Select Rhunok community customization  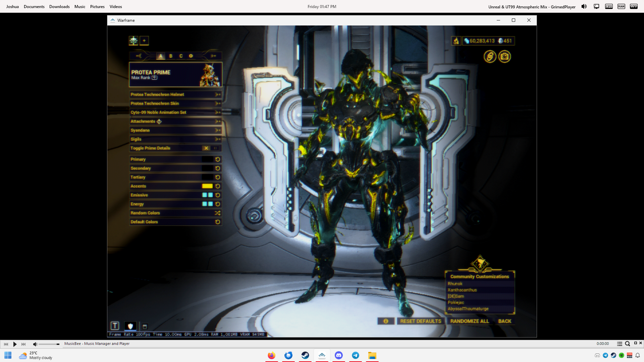pos(480,284)
